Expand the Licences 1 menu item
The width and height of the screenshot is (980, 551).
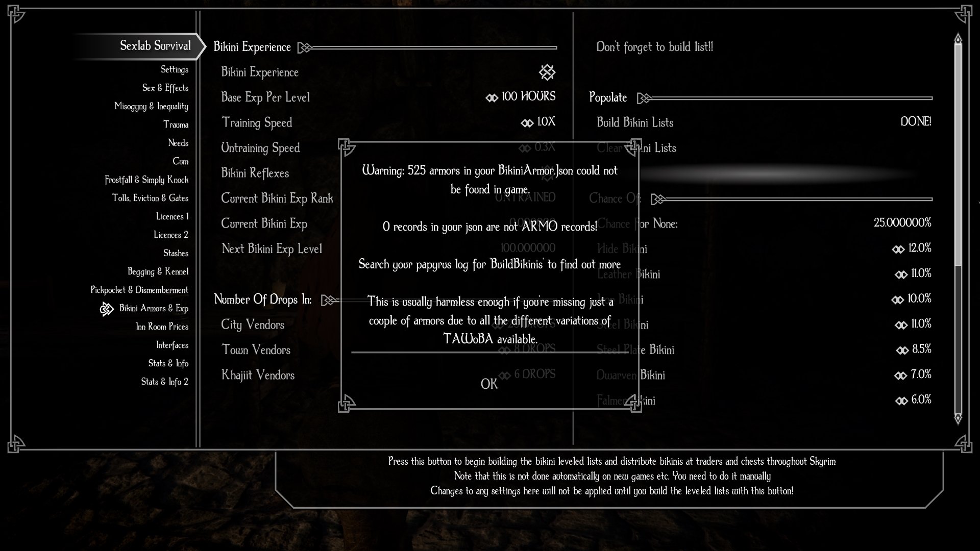[x=173, y=216]
